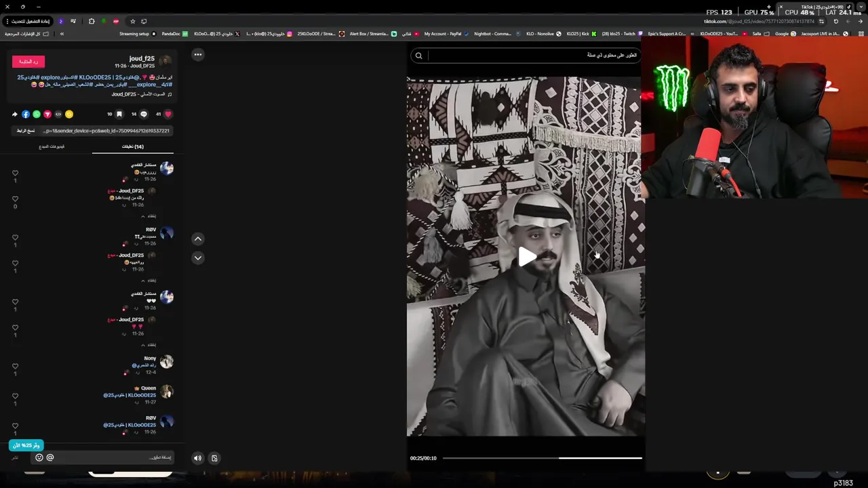Go back in browser history
The width and height of the screenshot is (868, 488).
(x=860, y=21)
